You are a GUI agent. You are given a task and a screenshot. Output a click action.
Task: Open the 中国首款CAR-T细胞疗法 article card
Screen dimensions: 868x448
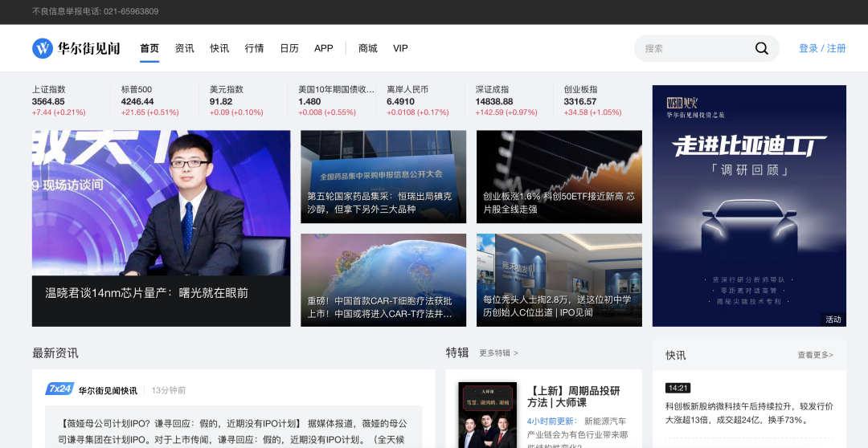click(383, 280)
